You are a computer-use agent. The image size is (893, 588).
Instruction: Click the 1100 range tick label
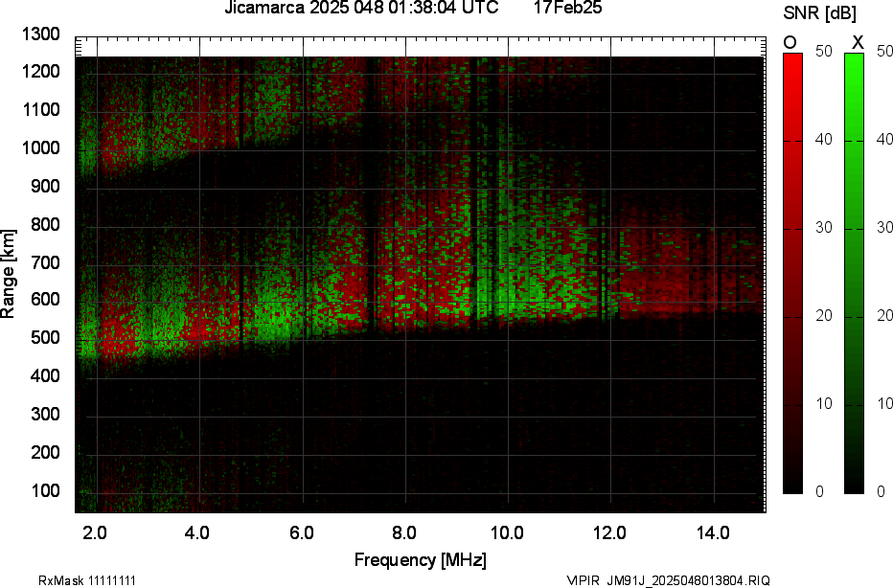pos(40,110)
